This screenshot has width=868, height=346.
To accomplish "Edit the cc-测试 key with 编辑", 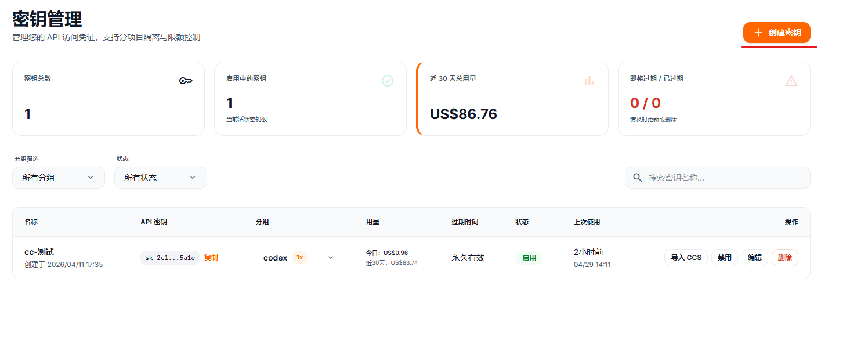I will (x=755, y=258).
